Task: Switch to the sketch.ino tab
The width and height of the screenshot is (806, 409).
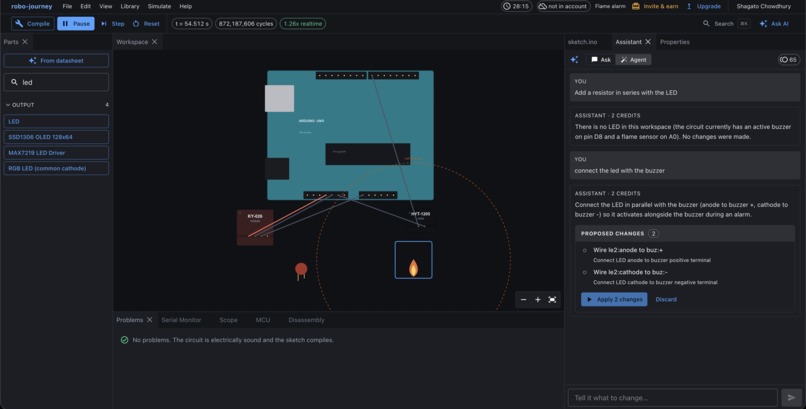Action: [582, 42]
